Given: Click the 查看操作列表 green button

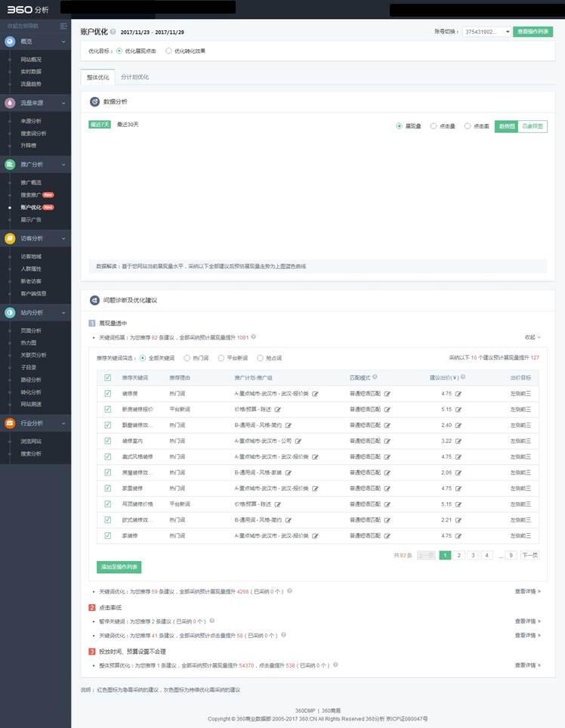Looking at the screenshot, I should click(533, 32).
